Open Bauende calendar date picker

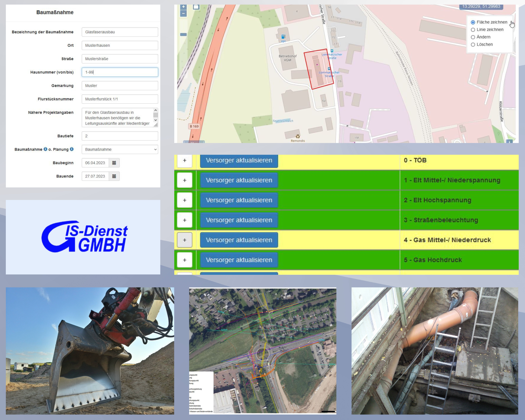pyautogui.click(x=114, y=176)
